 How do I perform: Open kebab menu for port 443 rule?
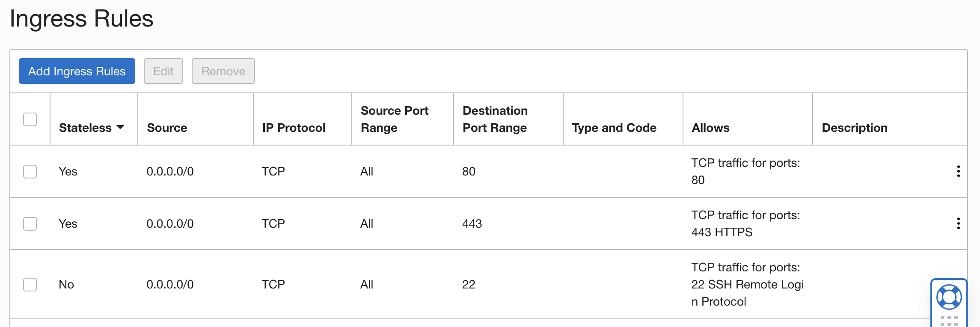pyautogui.click(x=958, y=223)
